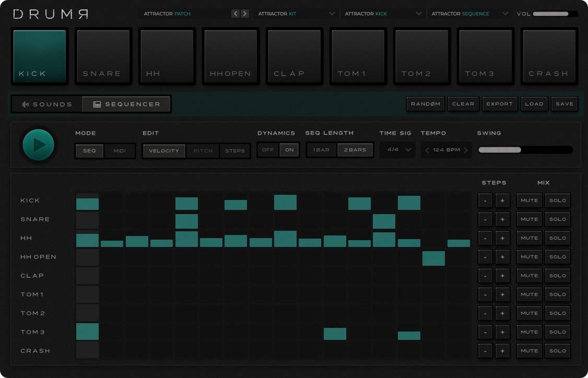Choose Steps edit mode
588x378 pixels.
point(235,151)
